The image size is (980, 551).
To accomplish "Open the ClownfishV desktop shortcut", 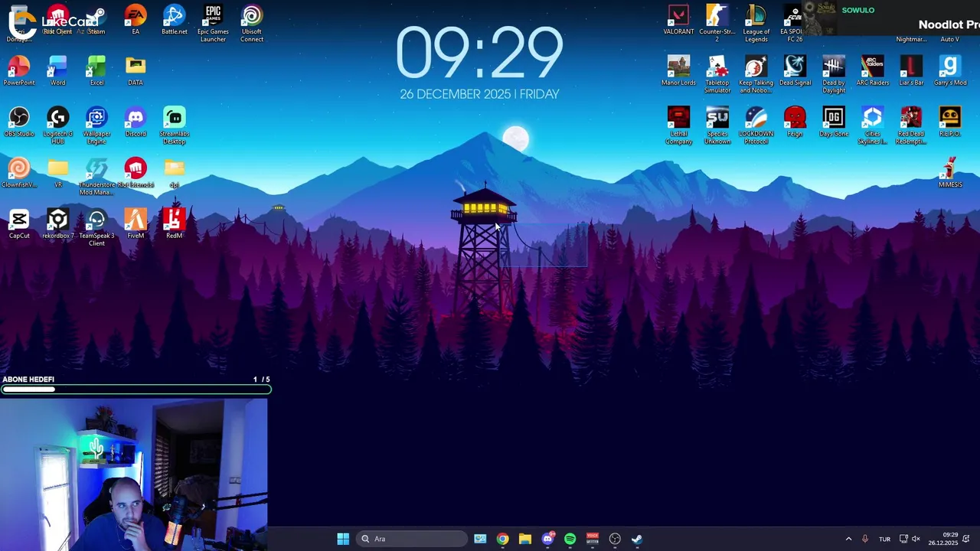I will click(19, 173).
